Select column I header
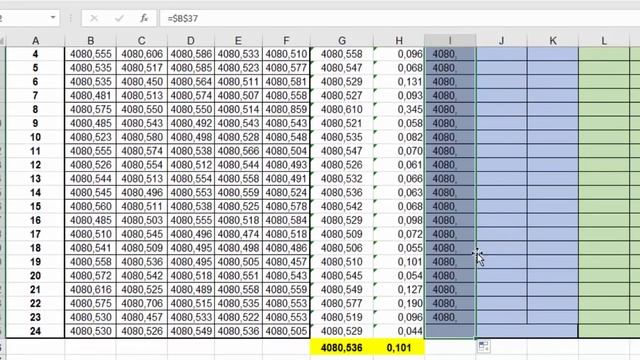The image size is (640, 360). click(450, 40)
